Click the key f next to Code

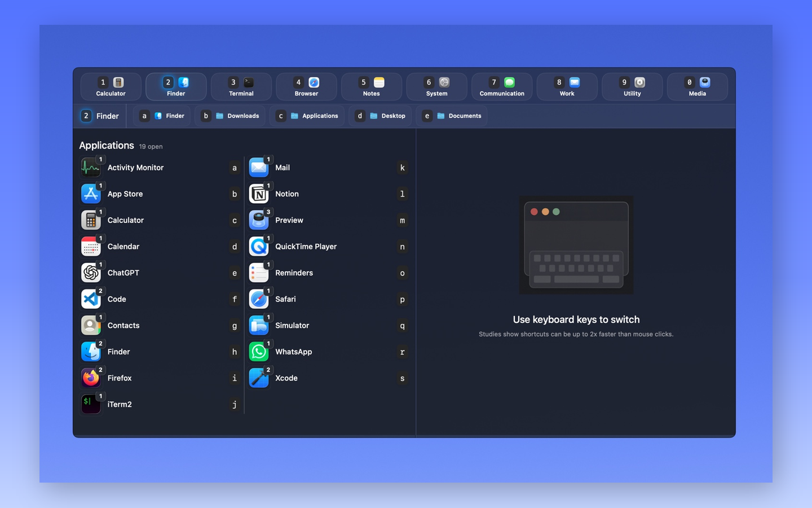click(235, 299)
